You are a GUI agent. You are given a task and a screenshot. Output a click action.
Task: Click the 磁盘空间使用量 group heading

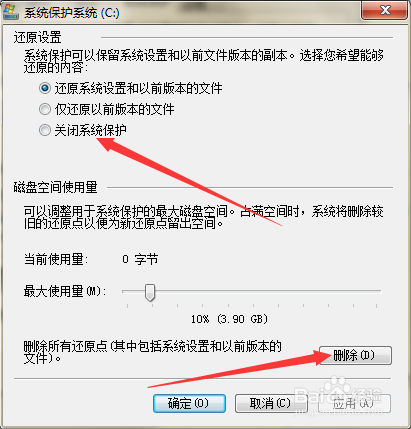(55, 187)
